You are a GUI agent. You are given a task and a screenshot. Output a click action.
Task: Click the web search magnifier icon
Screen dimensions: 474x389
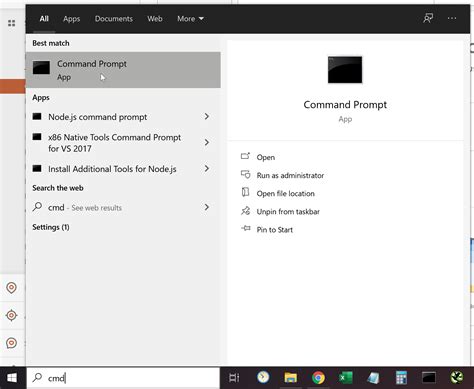[x=37, y=207]
